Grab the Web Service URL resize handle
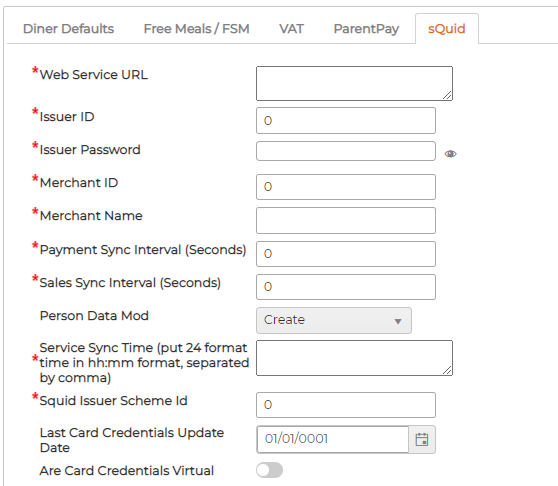 [x=447, y=95]
